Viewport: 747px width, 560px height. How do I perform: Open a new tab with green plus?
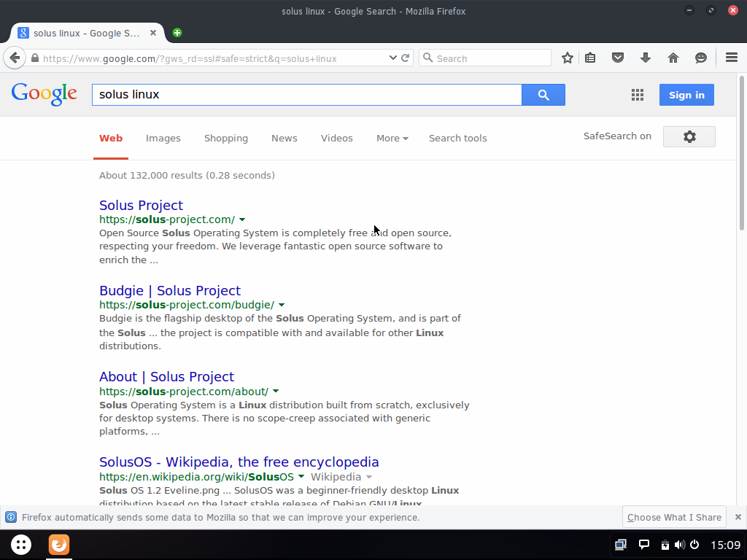[177, 33]
